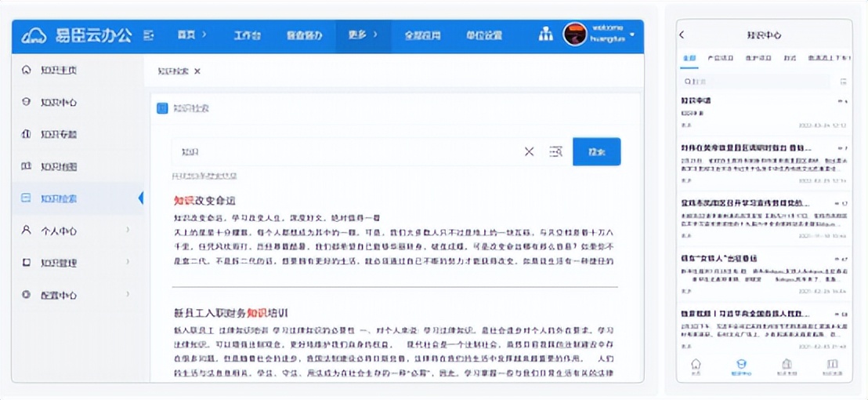Tap the book-shaped last bottom navigation icon on mobile
This screenshot has height=400, width=868.
click(831, 364)
